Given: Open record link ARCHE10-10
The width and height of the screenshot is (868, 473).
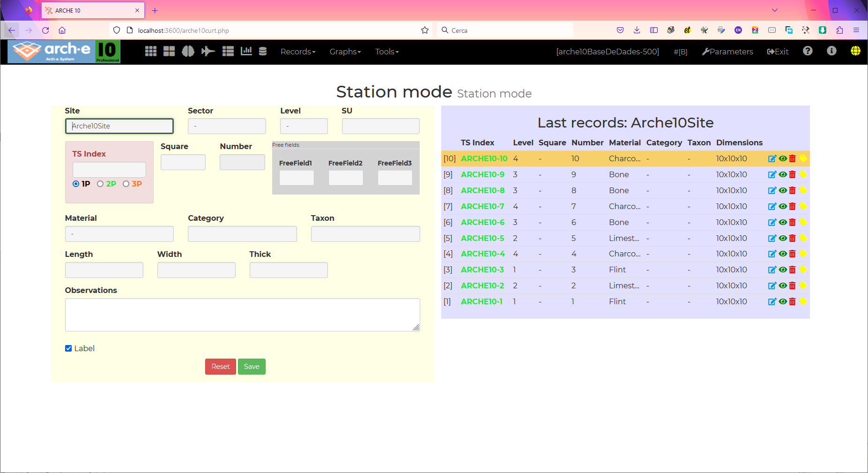Looking at the screenshot, I should pos(484,158).
